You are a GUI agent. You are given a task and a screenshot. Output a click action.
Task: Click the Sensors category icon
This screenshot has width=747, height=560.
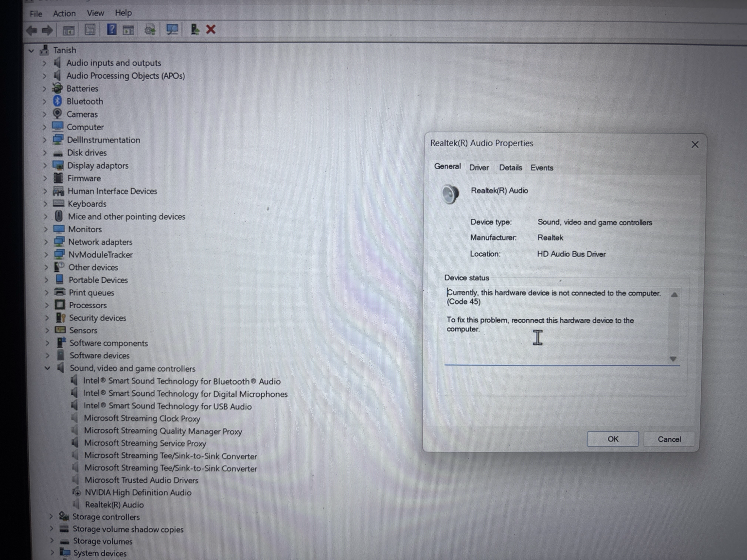pos(60,330)
